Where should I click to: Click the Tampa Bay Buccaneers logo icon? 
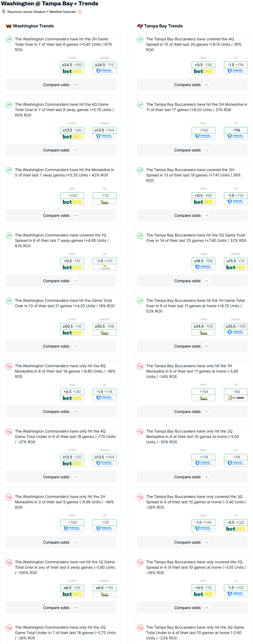(x=140, y=26)
